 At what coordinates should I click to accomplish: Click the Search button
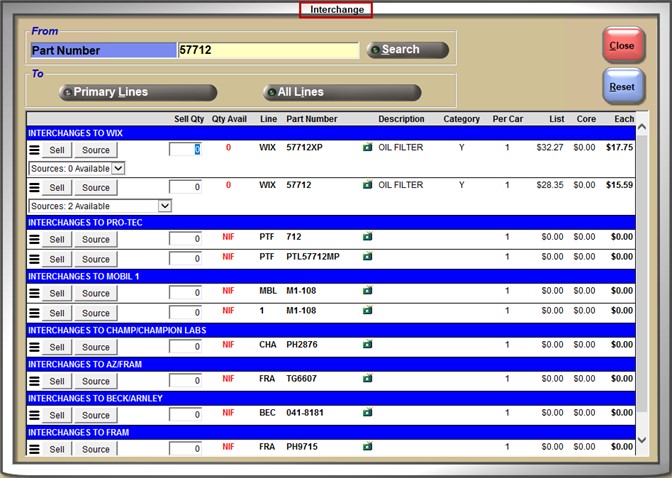[x=407, y=50]
